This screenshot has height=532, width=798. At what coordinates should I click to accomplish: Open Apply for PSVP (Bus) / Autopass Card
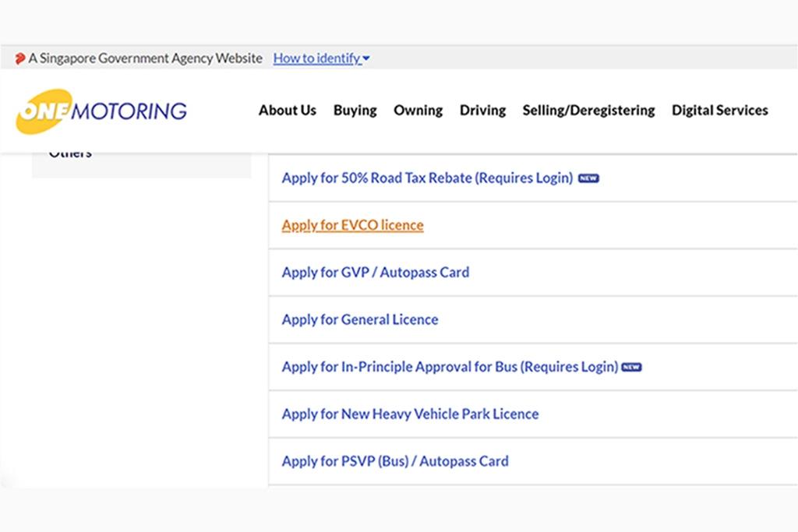pos(394,461)
